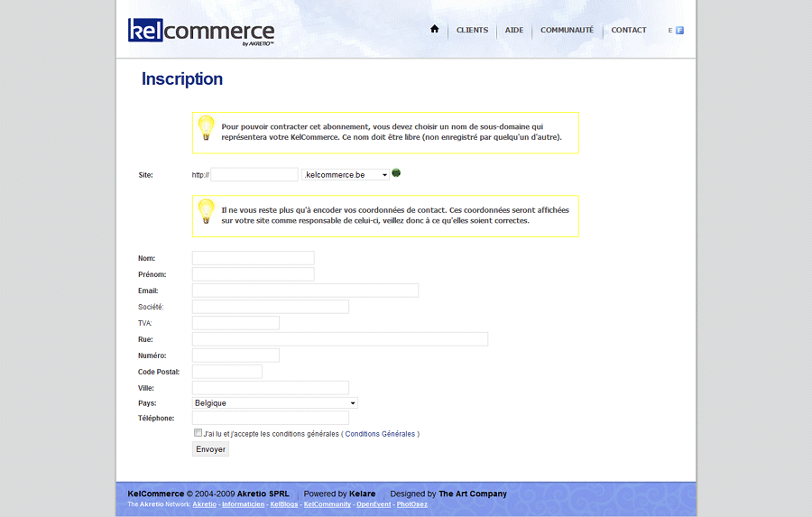Image resolution: width=812 pixels, height=517 pixels.
Task: Expand the Pays country dropdown
Action: pos(275,403)
